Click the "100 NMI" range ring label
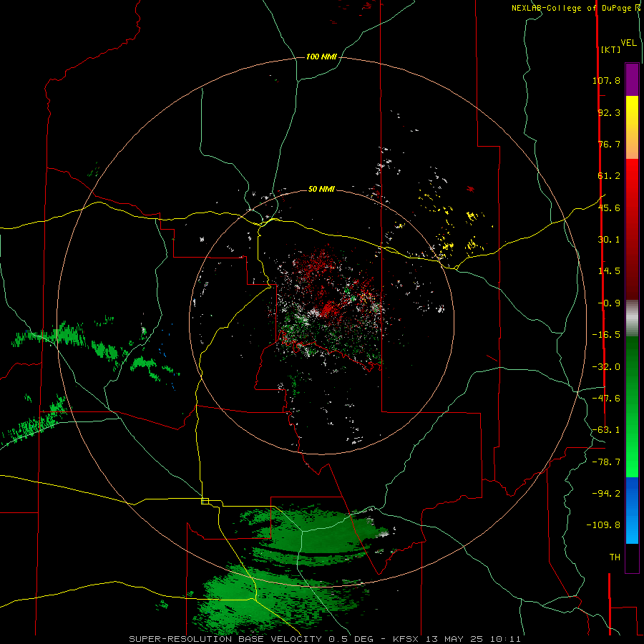The image size is (644, 644). (x=321, y=57)
